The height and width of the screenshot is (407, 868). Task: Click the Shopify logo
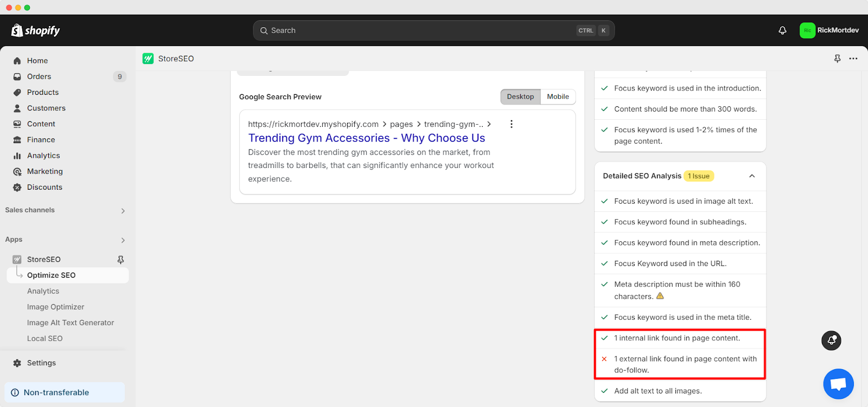(x=35, y=30)
